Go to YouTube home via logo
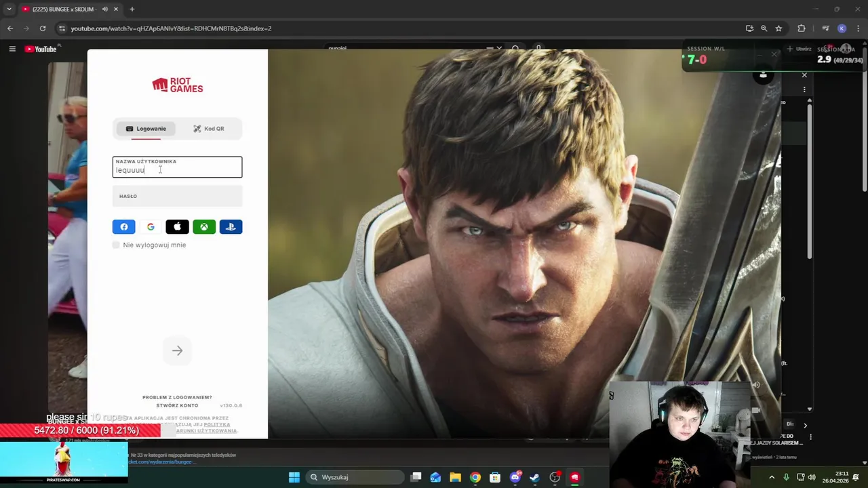The height and width of the screenshot is (488, 868). click(41, 49)
